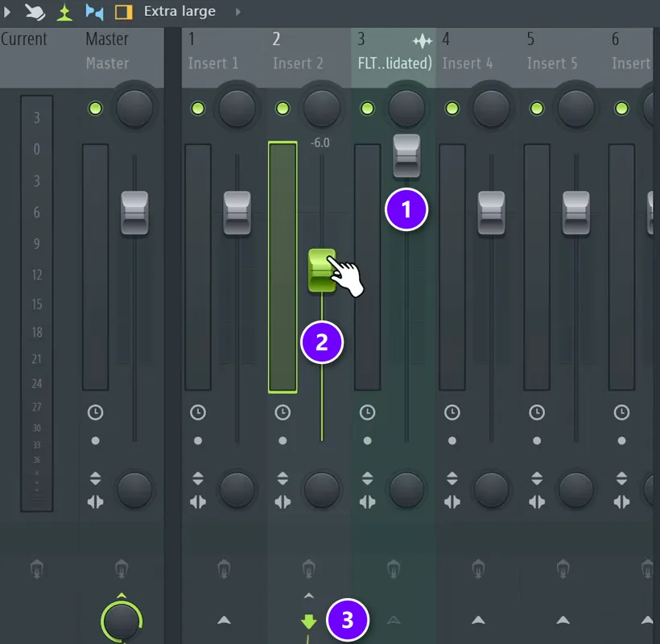Route Insert 1 using the send arrow

tap(224, 620)
